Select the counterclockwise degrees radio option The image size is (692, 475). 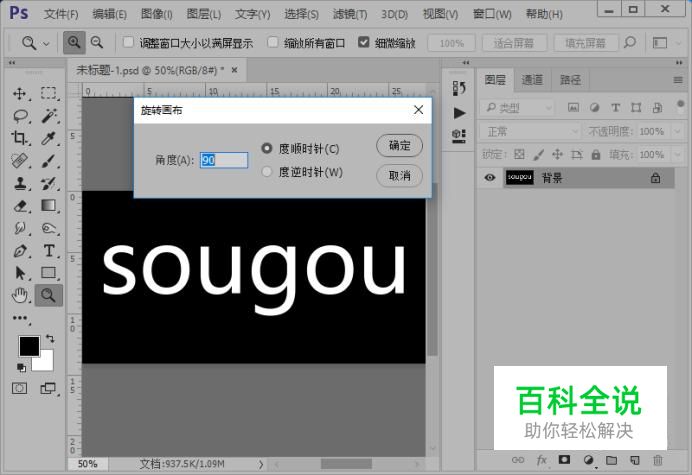(x=267, y=171)
